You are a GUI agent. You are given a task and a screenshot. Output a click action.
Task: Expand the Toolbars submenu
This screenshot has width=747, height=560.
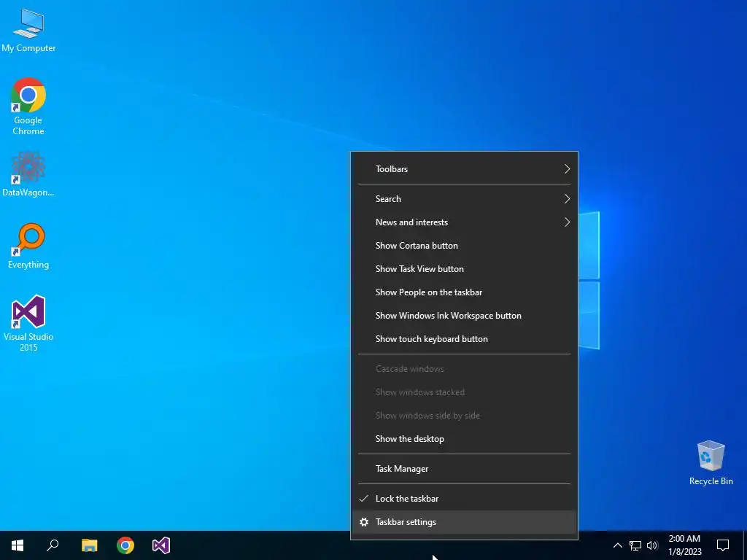464,169
